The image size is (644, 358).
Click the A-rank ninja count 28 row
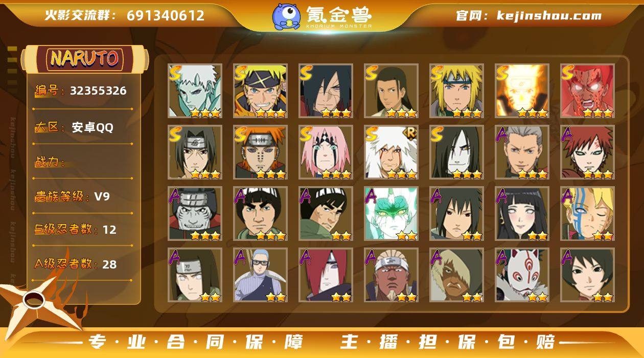[82, 264]
